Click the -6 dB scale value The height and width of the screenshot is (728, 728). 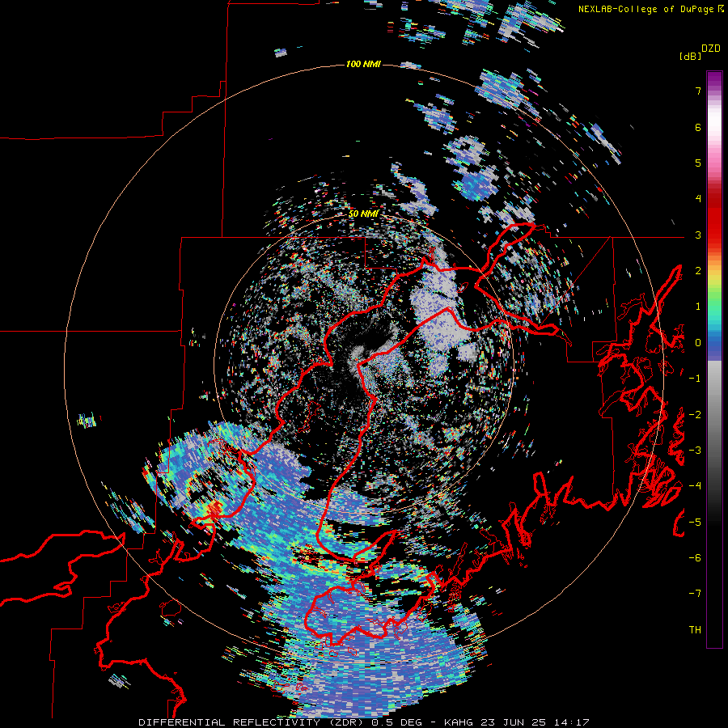pyautogui.click(x=695, y=558)
